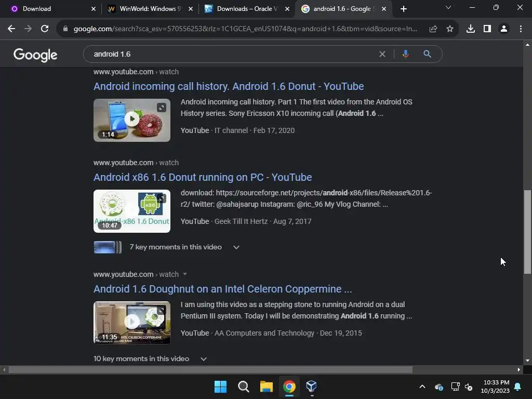Viewport: 532px width, 399px height.
Task: Click the address bar URL
Action: (245, 29)
